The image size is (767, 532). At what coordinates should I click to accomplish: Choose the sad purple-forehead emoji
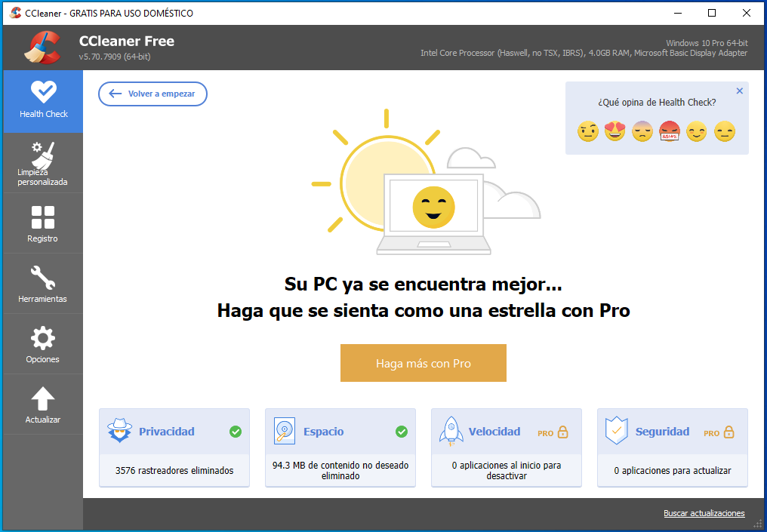coord(642,131)
